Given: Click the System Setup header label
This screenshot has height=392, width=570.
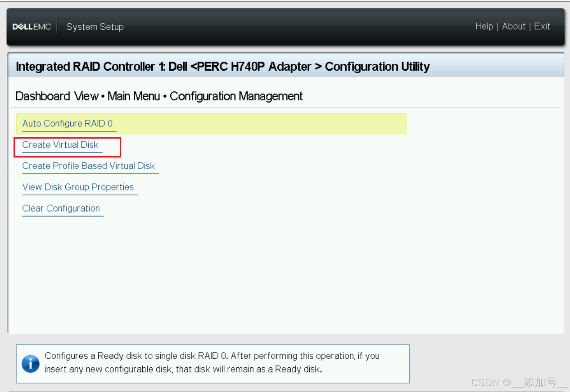Looking at the screenshot, I should [95, 27].
